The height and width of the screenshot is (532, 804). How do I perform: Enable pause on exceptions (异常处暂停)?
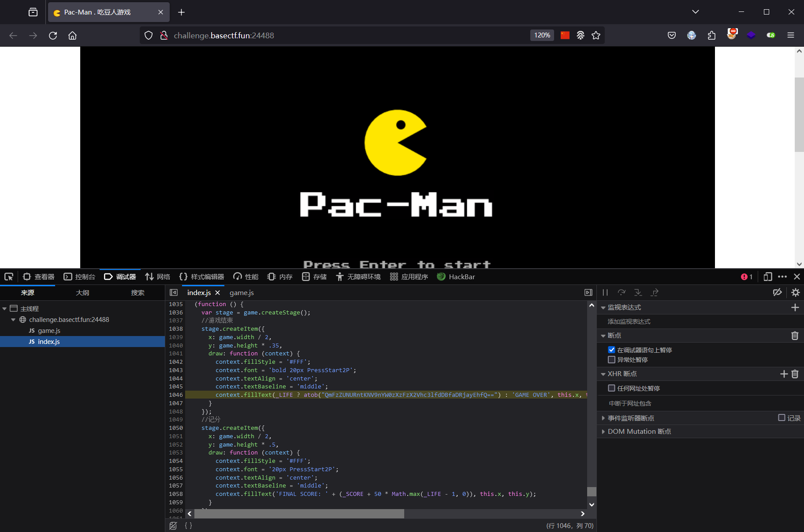611,359
